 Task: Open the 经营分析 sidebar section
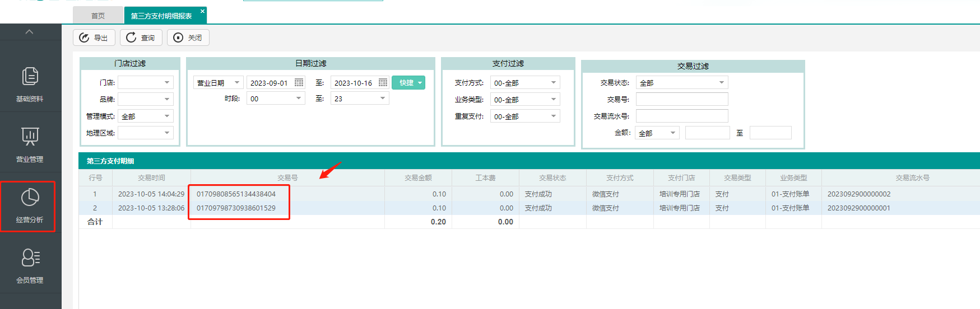(30, 205)
